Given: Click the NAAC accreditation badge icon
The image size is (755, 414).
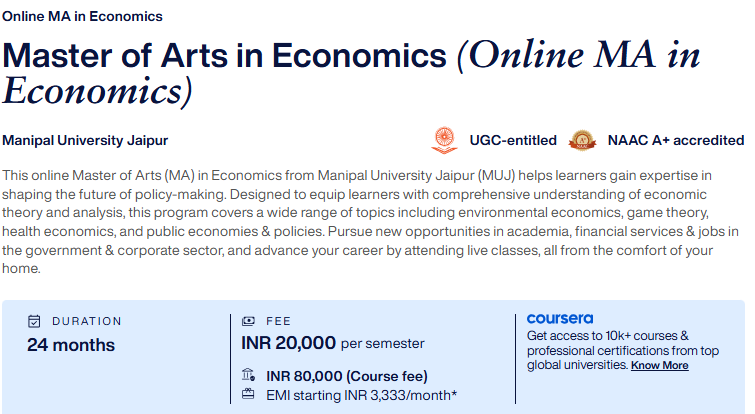Looking at the screenshot, I should click(x=582, y=141).
